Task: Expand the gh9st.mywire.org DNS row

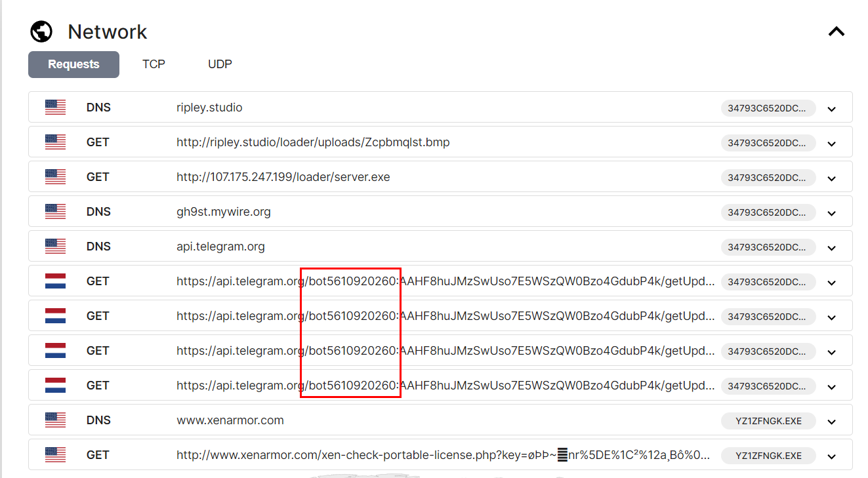Action: (832, 213)
